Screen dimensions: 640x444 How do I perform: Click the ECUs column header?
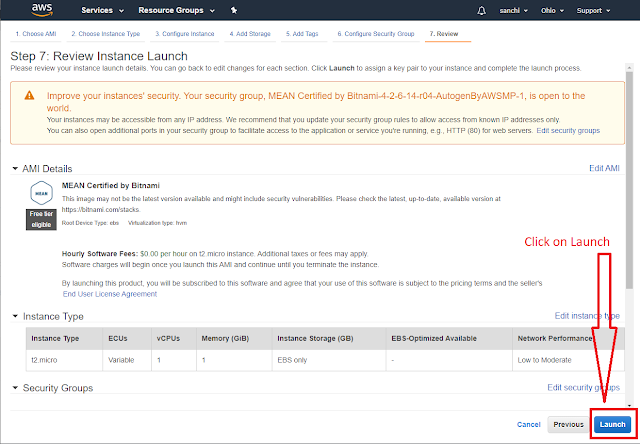pyautogui.click(x=127, y=338)
